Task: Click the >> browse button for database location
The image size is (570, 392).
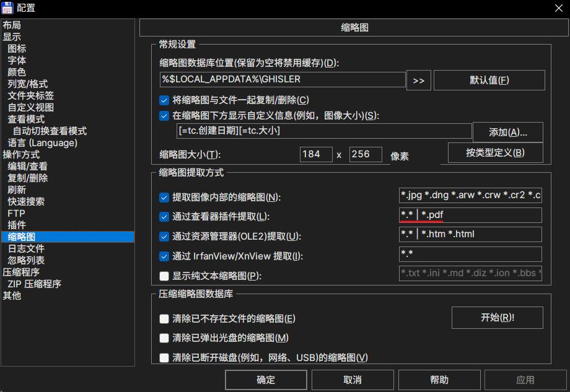Action: click(x=418, y=80)
